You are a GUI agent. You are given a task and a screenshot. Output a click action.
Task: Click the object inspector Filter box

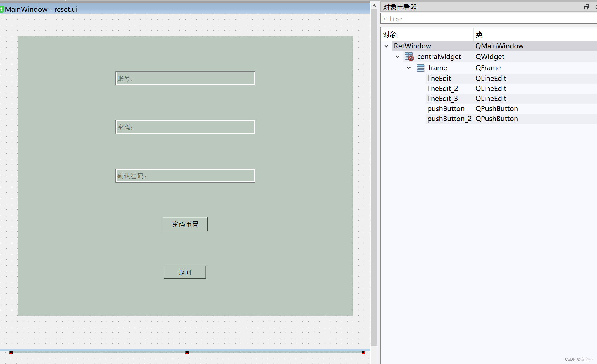click(489, 19)
